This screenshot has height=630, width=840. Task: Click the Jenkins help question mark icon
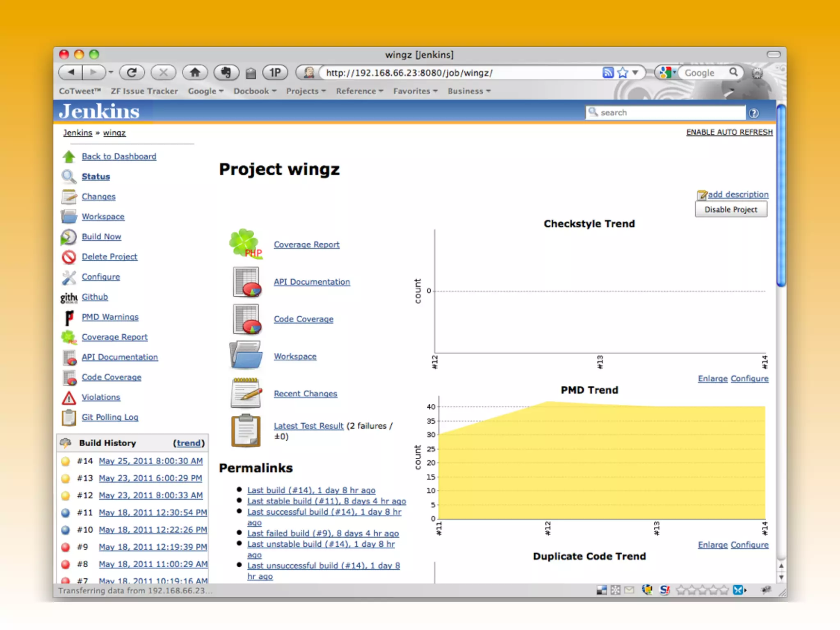coord(753,113)
